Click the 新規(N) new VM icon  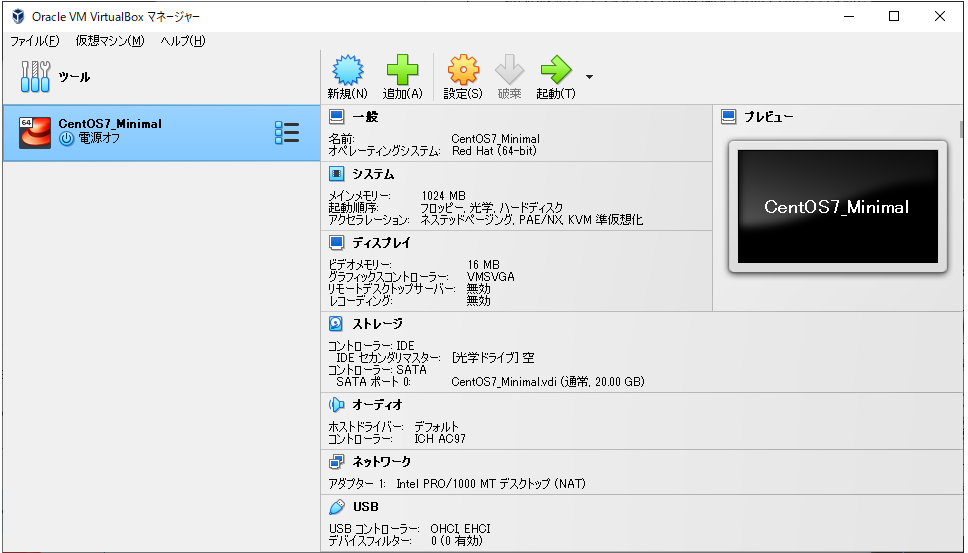347,70
